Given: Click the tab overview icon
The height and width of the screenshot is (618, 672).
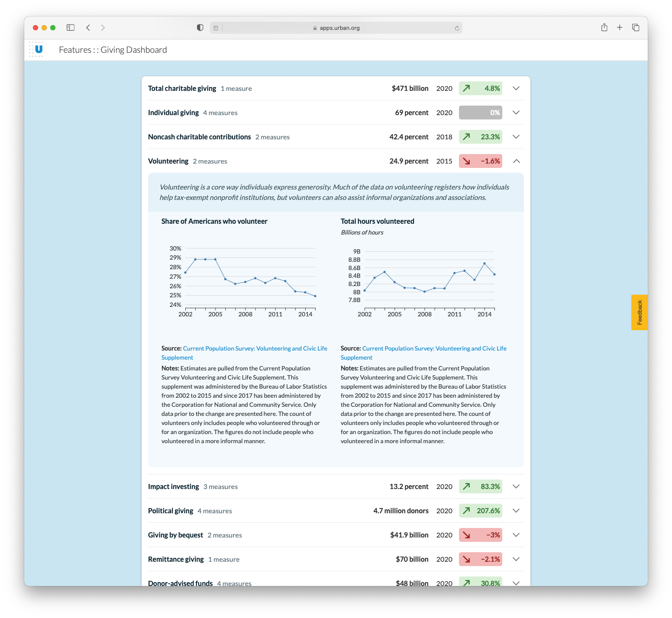Looking at the screenshot, I should pyautogui.click(x=635, y=27).
